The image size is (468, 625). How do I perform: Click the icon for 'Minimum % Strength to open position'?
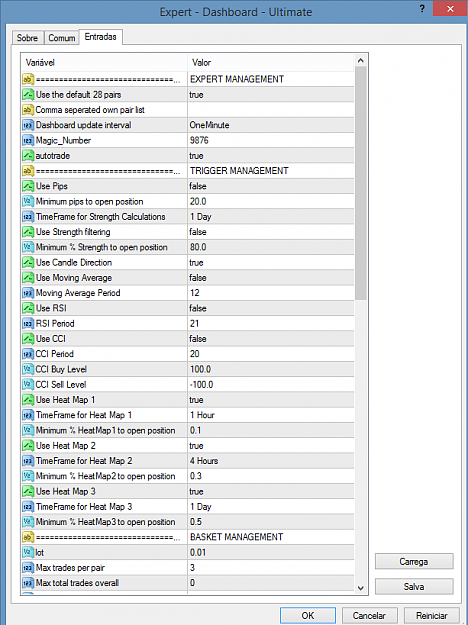click(28, 247)
